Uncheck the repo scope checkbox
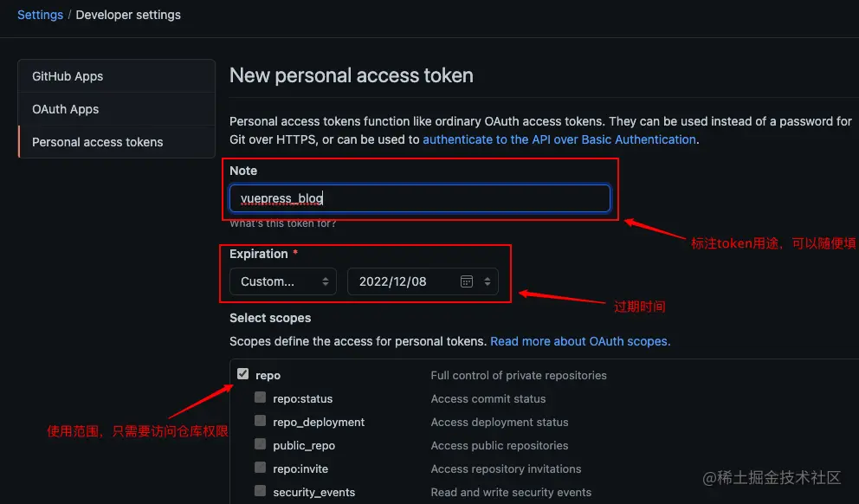859x504 pixels. [x=243, y=375]
